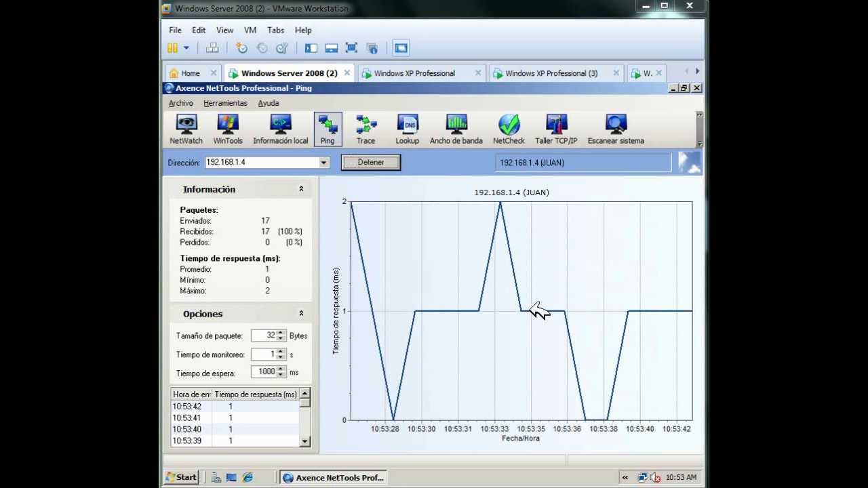Open NetTools Ayuda menu
868x488 pixels.
click(x=269, y=103)
